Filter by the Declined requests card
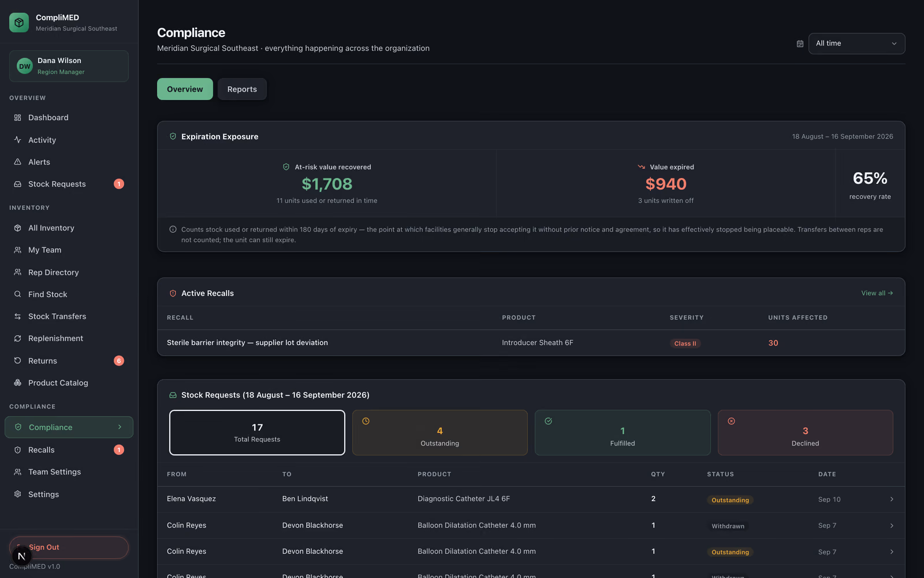 click(805, 432)
